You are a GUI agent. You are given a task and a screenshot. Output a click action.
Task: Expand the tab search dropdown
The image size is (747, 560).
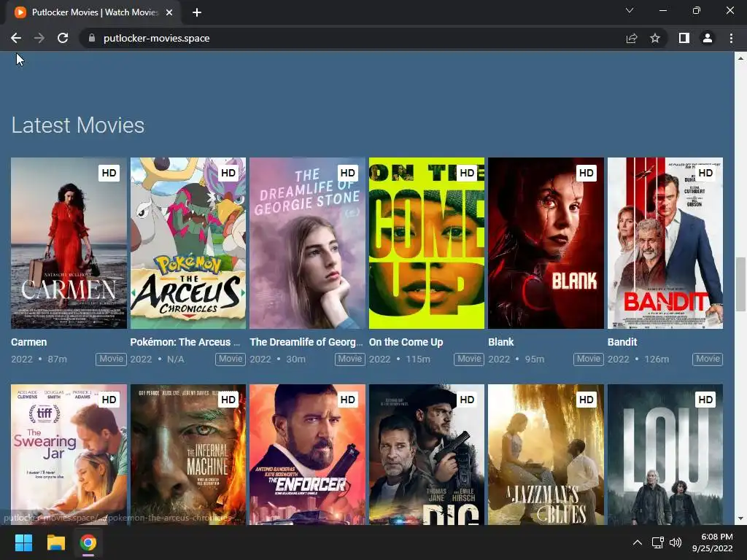[630, 10]
